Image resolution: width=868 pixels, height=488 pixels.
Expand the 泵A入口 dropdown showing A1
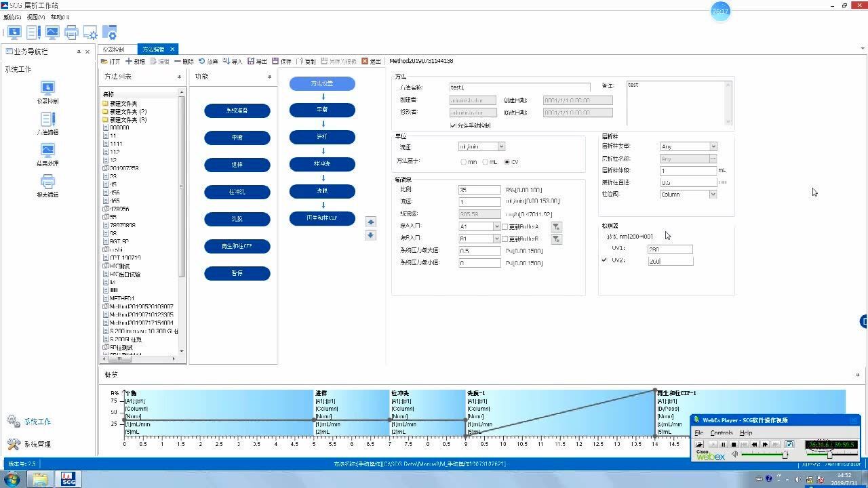pos(496,226)
